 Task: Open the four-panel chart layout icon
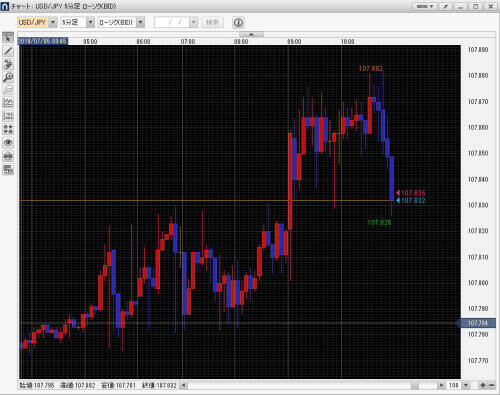(x=8, y=129)
